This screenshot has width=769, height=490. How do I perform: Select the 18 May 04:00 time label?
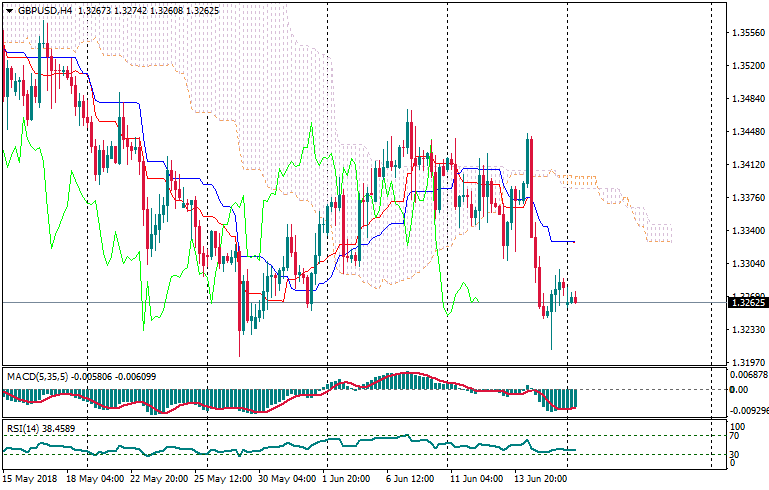[93, 479]
